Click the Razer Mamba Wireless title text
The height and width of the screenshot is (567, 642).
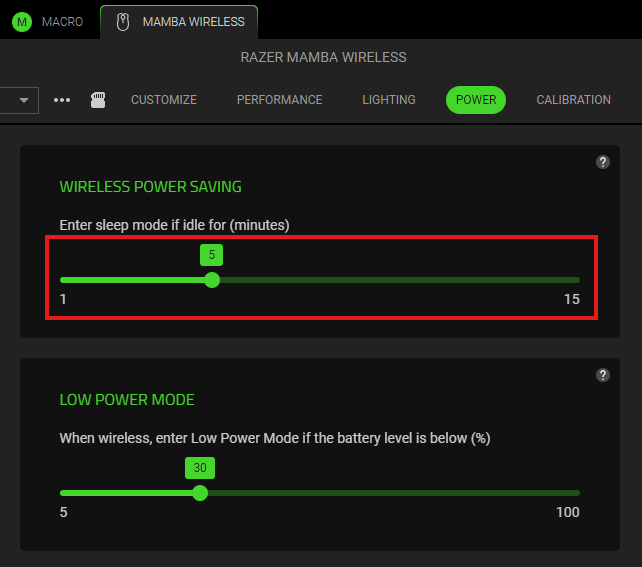[323, 57]
